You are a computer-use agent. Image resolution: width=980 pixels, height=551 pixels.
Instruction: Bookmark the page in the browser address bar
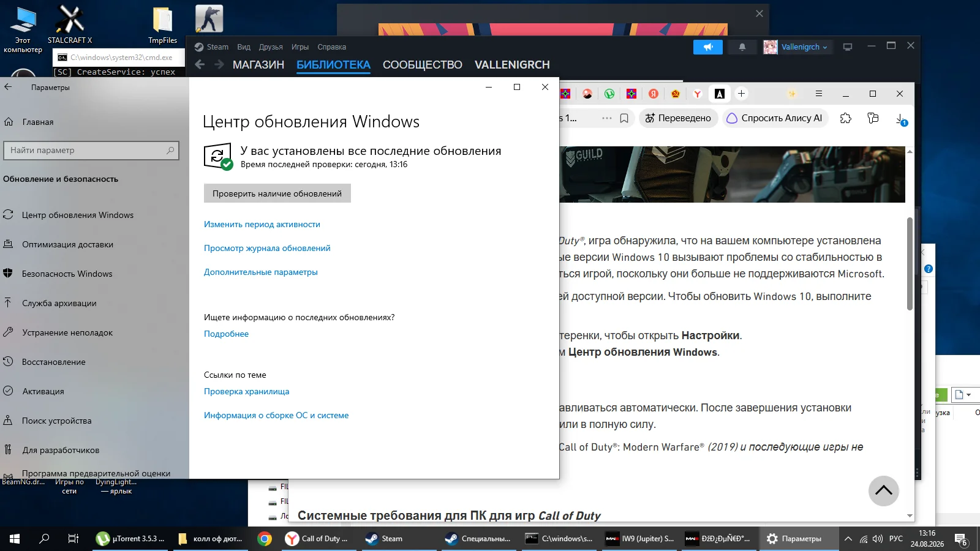(624, 118)
